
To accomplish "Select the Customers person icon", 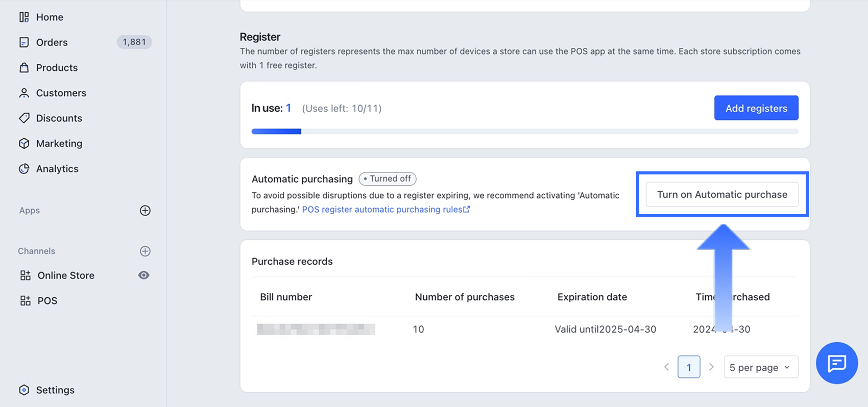I will [24, 93].
